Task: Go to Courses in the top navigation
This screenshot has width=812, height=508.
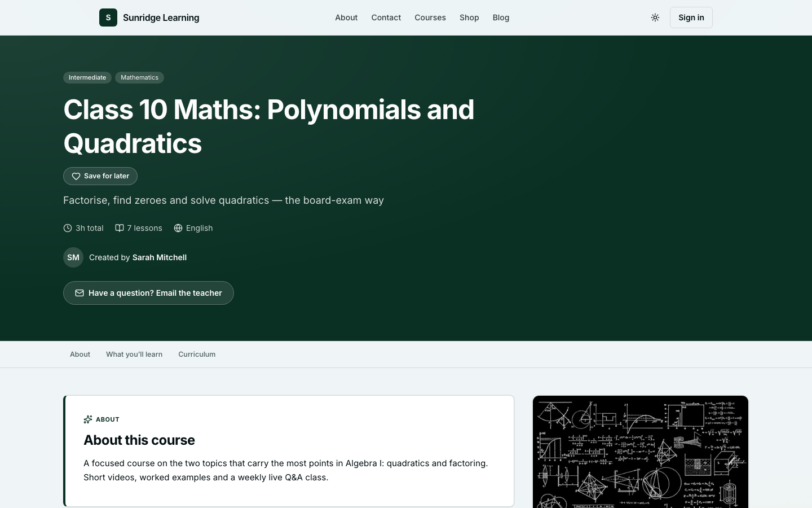Action: tap(430, 17)
